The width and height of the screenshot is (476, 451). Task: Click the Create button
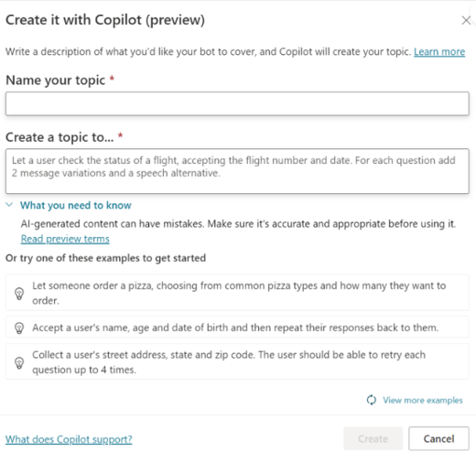click(373, 439)
